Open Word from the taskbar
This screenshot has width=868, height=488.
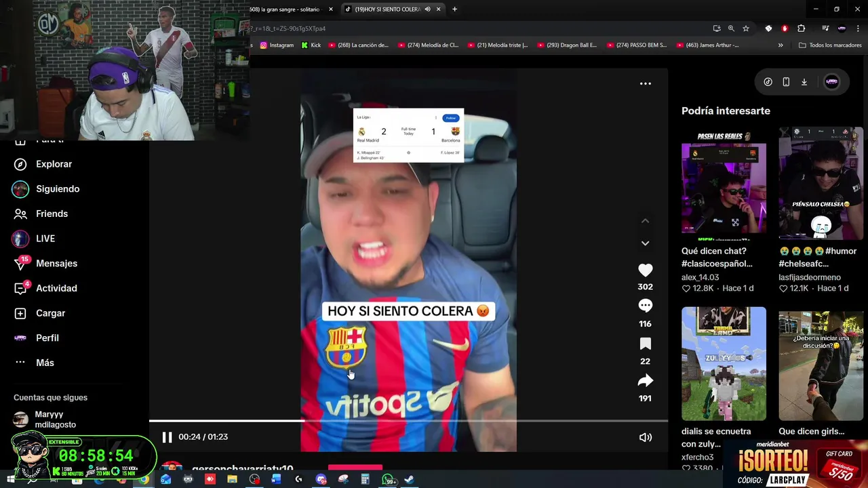(276, 480)
